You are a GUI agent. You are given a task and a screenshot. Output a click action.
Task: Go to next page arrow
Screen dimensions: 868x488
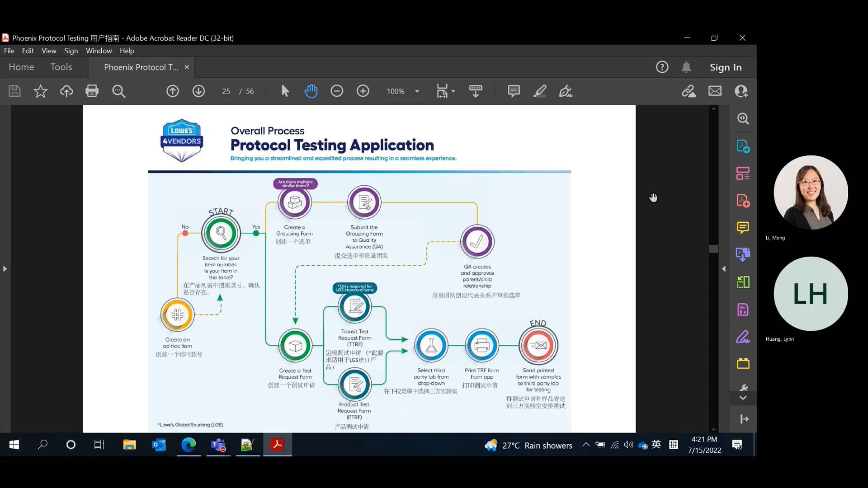(x=198, y=91)
